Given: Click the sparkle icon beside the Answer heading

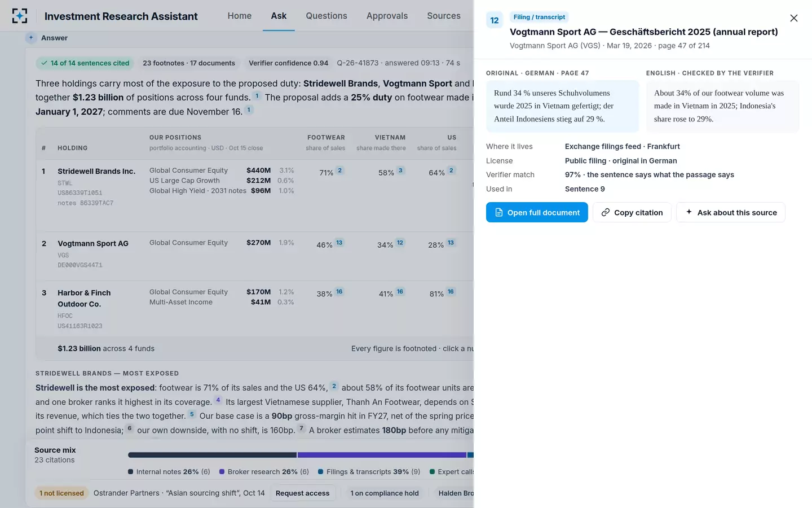Looking at the screenshot, I should point(31,38).
